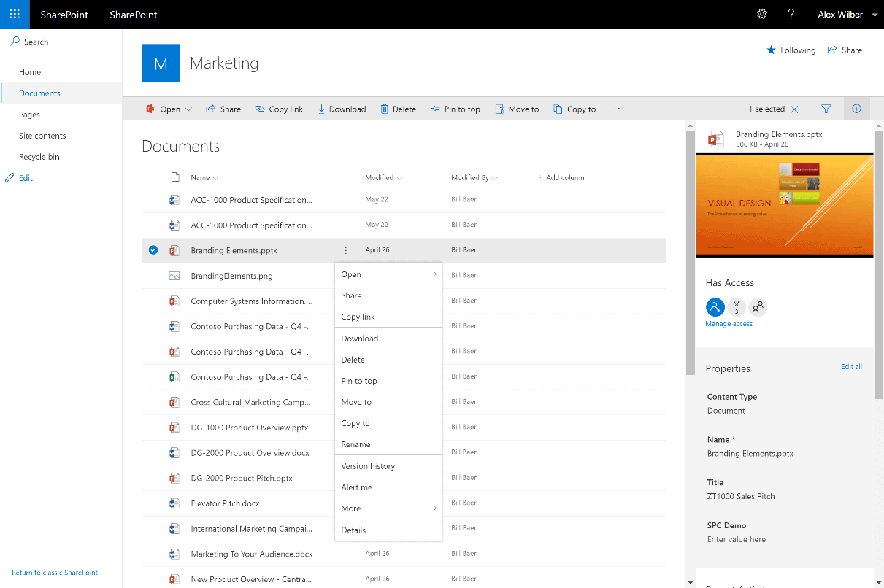Screen dimensions: 884x588
Task: Clear selection using the X next to 1 selected
Action: tap(796, 109)
